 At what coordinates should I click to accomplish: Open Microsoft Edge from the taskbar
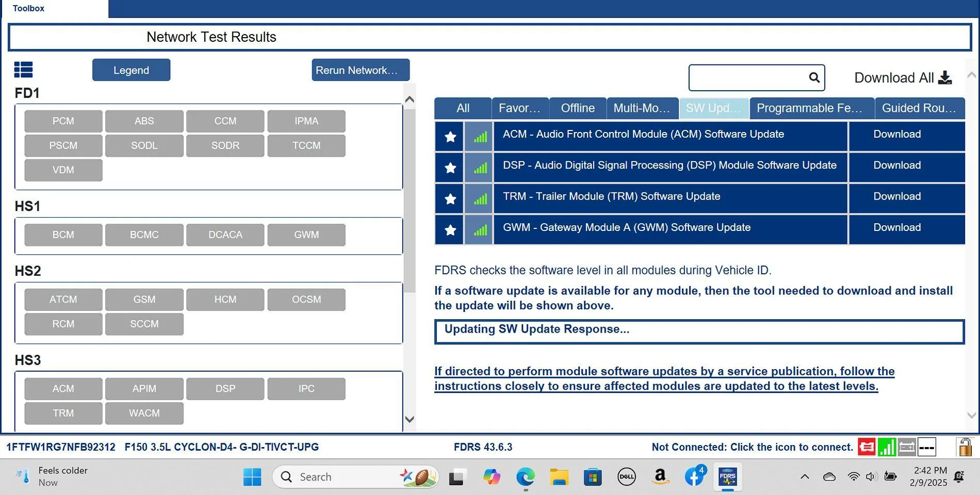[525, 477]
